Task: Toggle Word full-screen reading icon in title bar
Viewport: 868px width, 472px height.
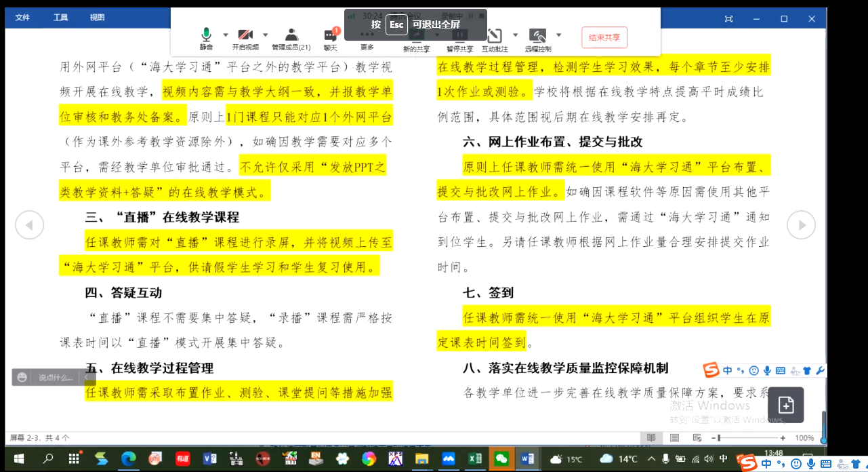Action: (x=728, y=18)
